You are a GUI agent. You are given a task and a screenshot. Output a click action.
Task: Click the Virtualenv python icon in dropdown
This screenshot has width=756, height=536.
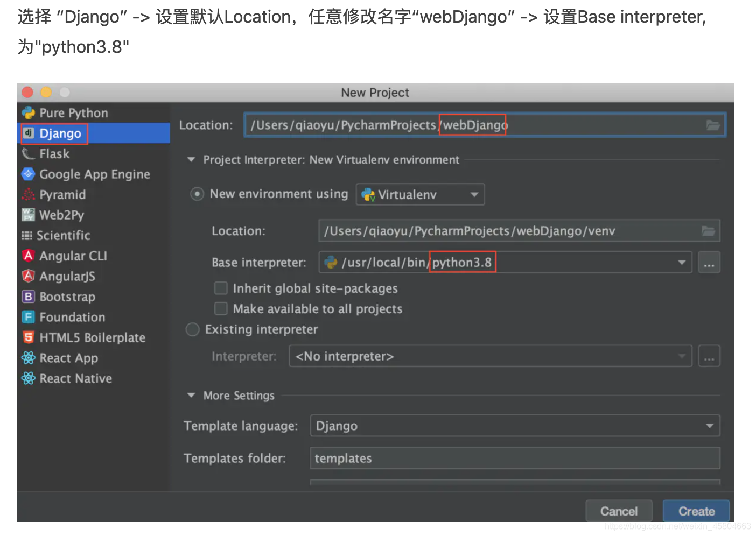click(x=368, y=195)
